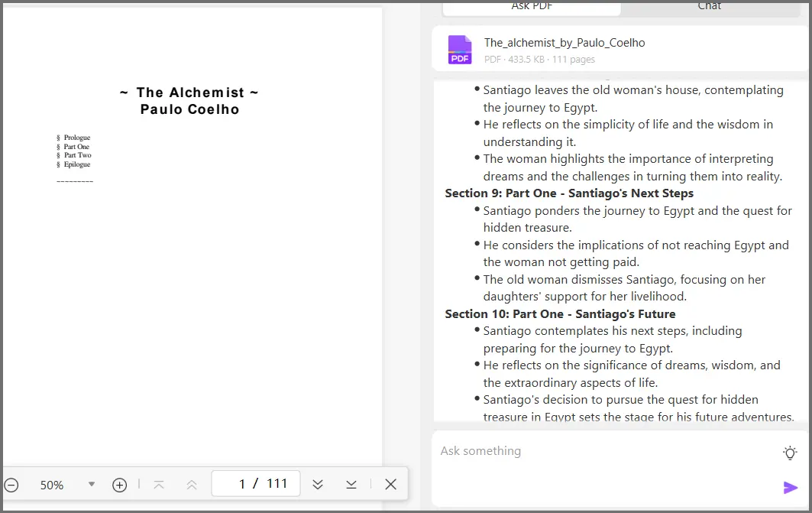Close the PDF viewer with X icon
Viewport: 812px width, 513px height.
click(x=390, y=484)
